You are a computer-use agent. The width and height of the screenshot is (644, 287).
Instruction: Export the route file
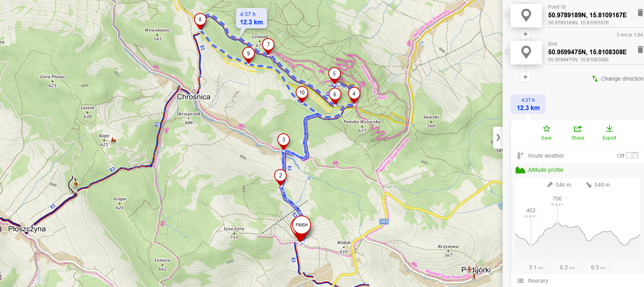(x=609, y=133)
